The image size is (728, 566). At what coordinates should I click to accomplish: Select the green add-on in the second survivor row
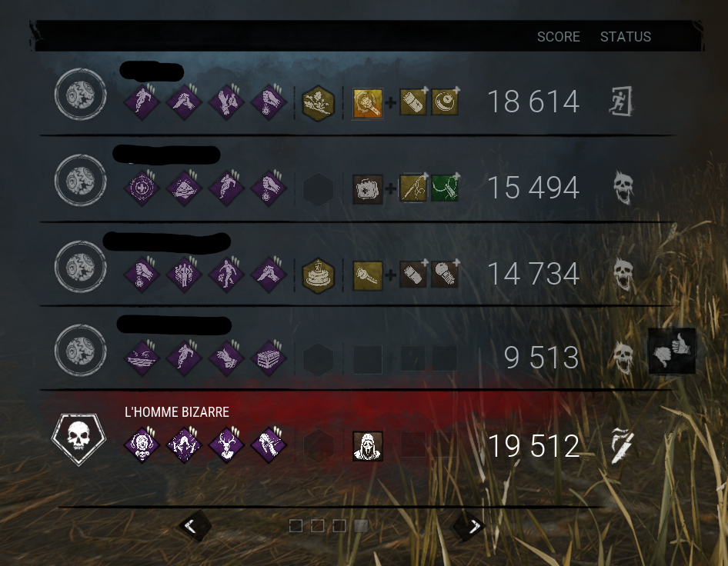[x=445, y=188]
